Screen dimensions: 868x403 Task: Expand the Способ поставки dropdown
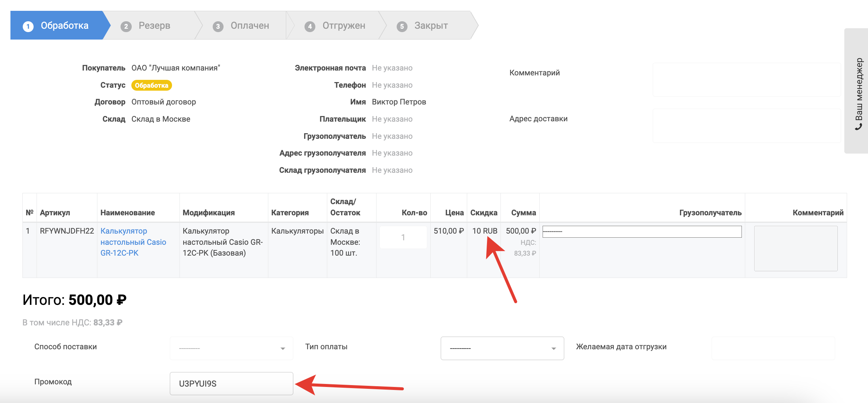231,348
